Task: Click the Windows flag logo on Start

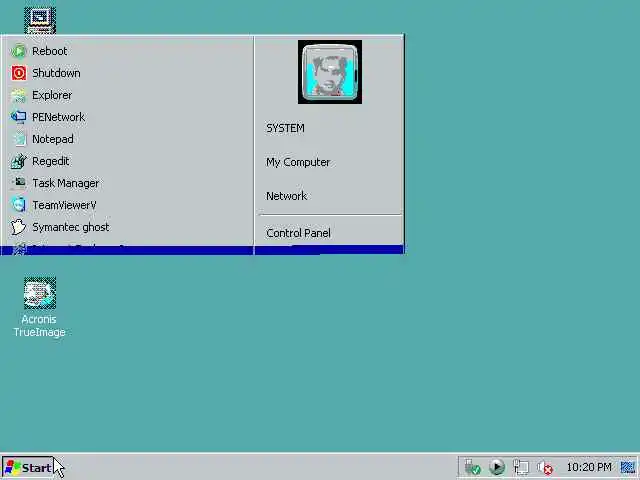Action: pyautogui.click(x=13, y=468)
